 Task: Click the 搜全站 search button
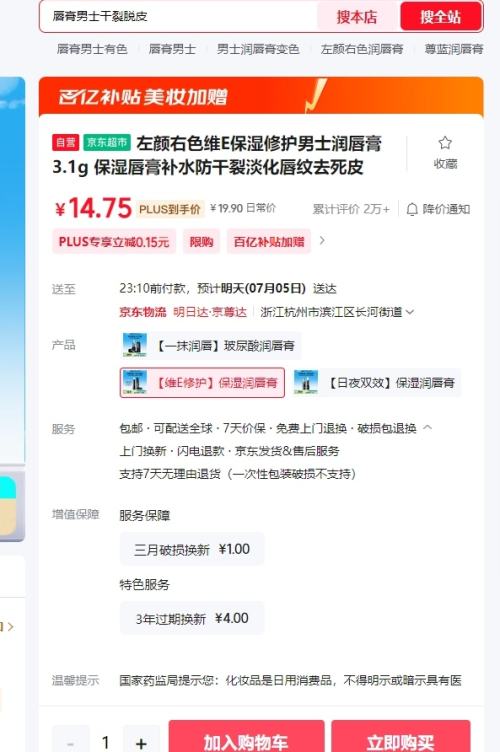pyautogui.click(x=441, y=17)
